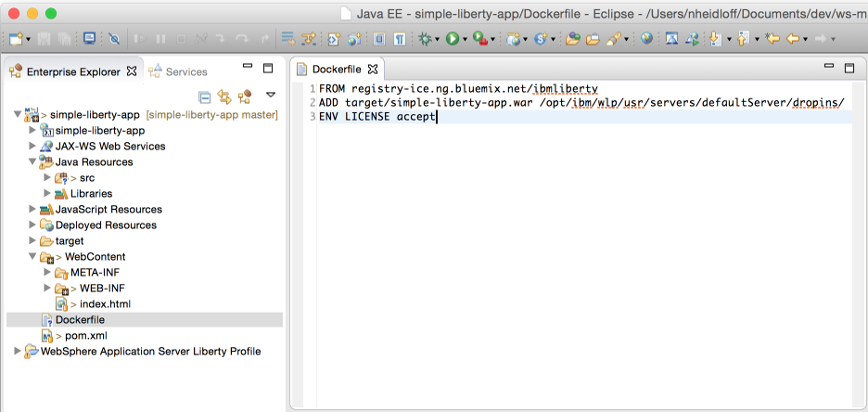This screenshot has height=412, width=868.
Task: Select the Dockerfile editor tab
Action: point(337,70)
